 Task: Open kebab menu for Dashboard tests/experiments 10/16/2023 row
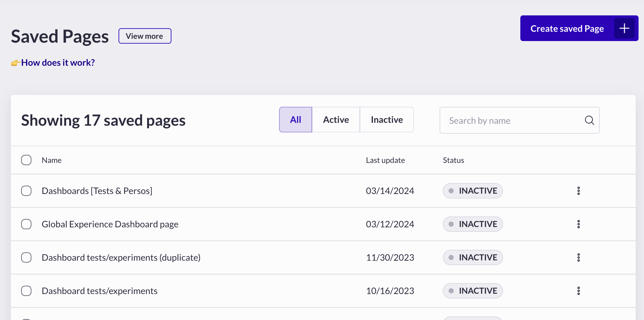579,291
